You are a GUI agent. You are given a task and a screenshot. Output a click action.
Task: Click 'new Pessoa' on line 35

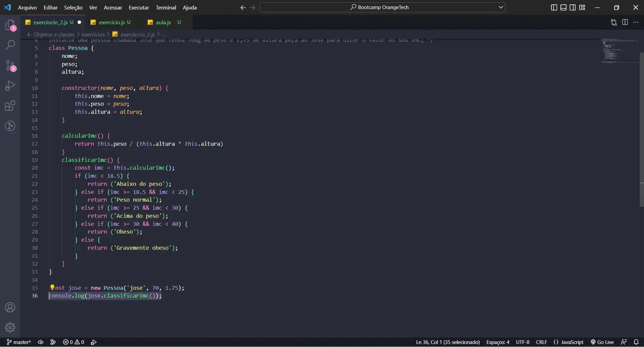pos(107,288)
